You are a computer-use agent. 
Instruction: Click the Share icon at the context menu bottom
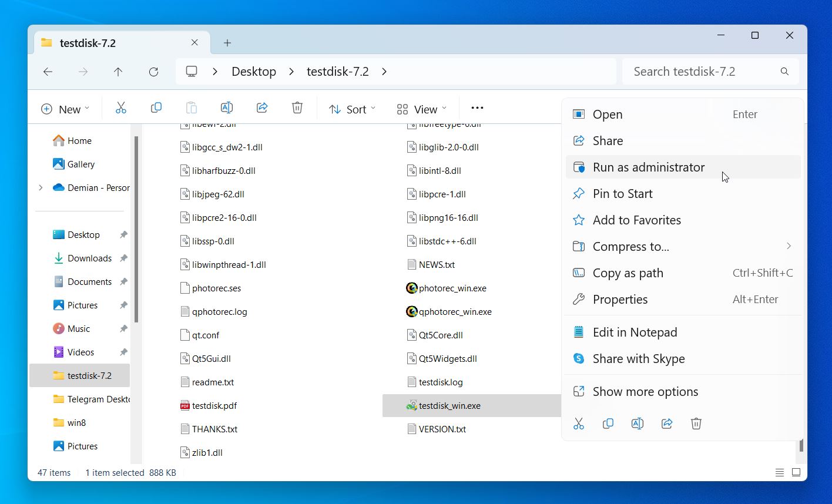pos(667,424)
